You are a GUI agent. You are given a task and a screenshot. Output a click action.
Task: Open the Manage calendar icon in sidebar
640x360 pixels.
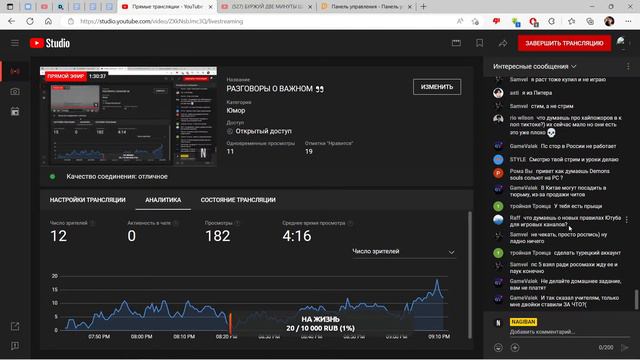click(x=15, y=111)
